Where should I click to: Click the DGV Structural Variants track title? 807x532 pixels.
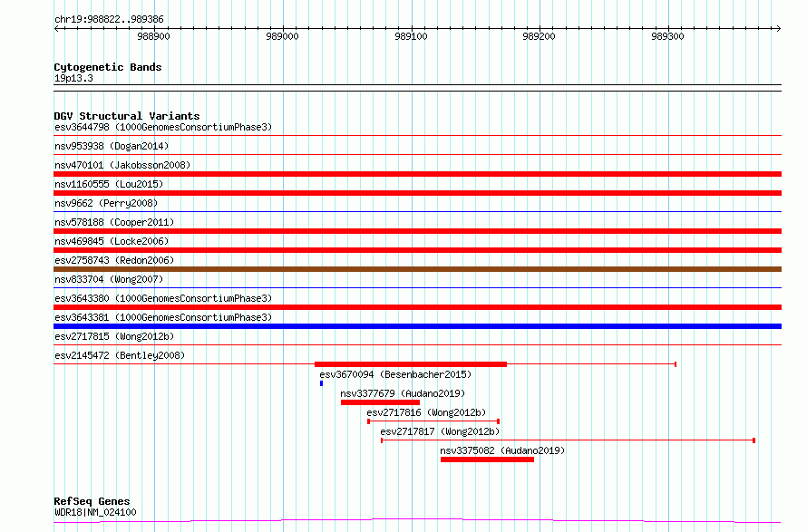point(127,116)
